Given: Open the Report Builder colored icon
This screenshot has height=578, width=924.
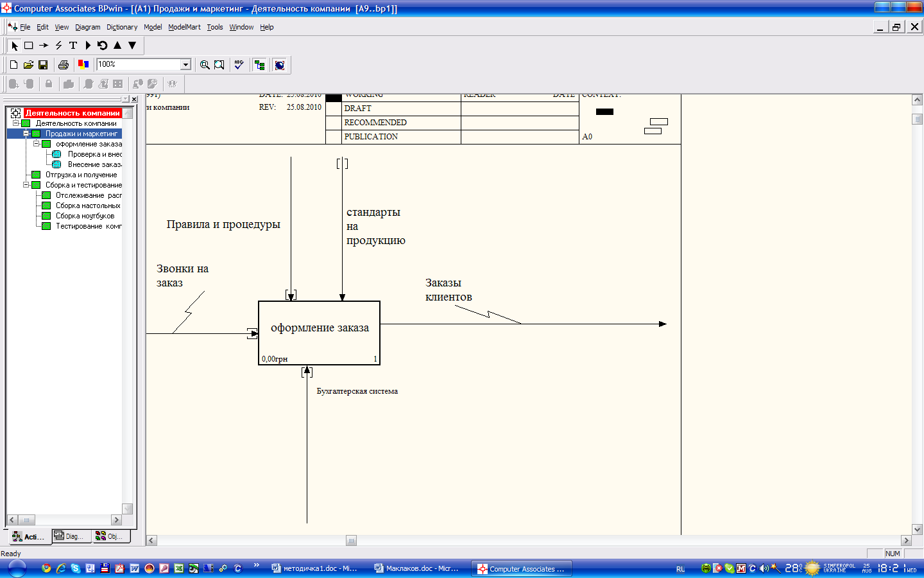Looking at the screenshot, I should pyautogui.click(x=83, y=65).
